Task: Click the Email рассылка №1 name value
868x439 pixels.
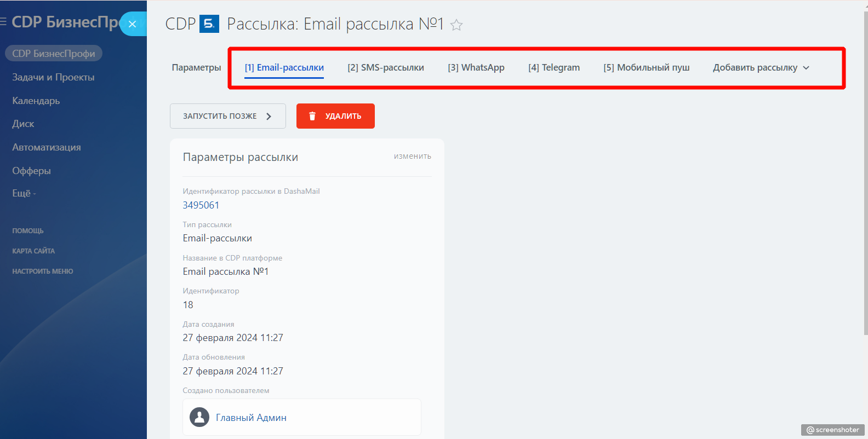Action: [226, 272]
